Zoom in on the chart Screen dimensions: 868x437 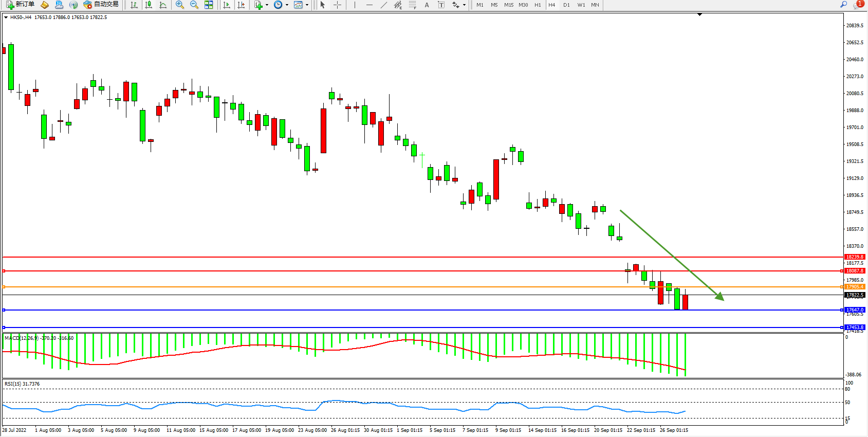pyautogui.click(x=180, y=5)
